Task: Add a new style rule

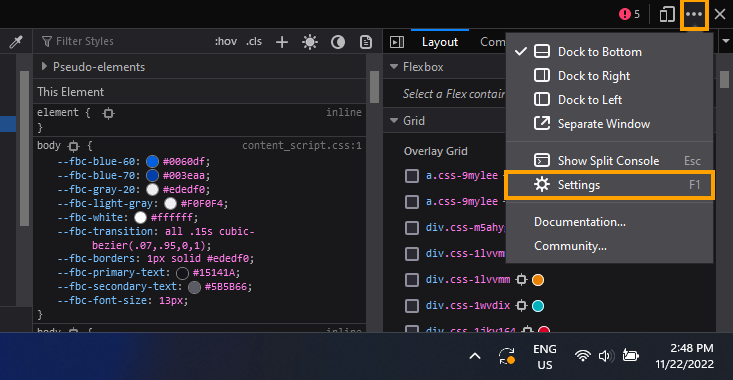Action: 282,42
